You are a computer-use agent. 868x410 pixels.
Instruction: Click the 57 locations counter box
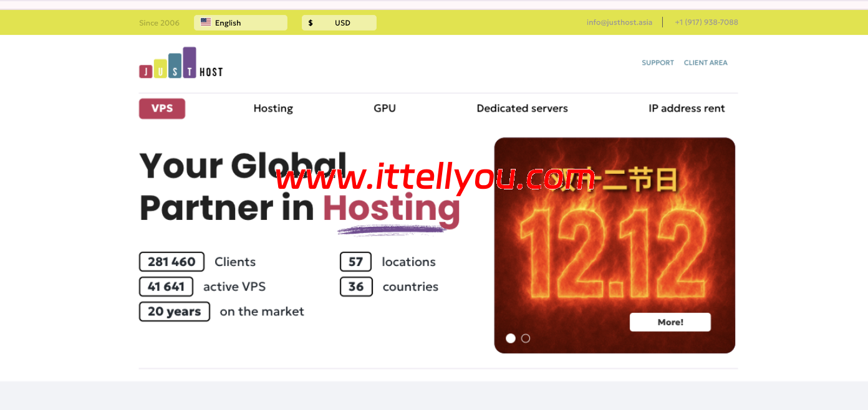355,262
